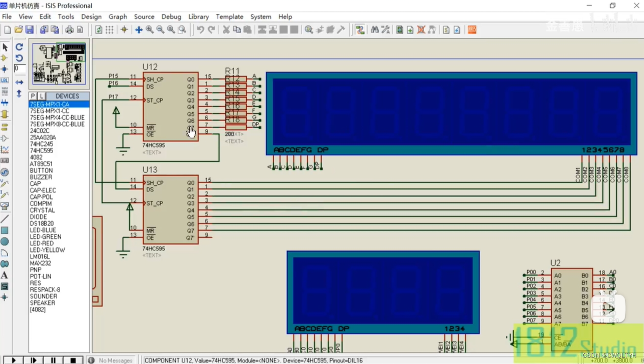This screenshot has width=644, height=364.
Task: Select RESPACK-8 in the devices list
Action: click(59, 289)
